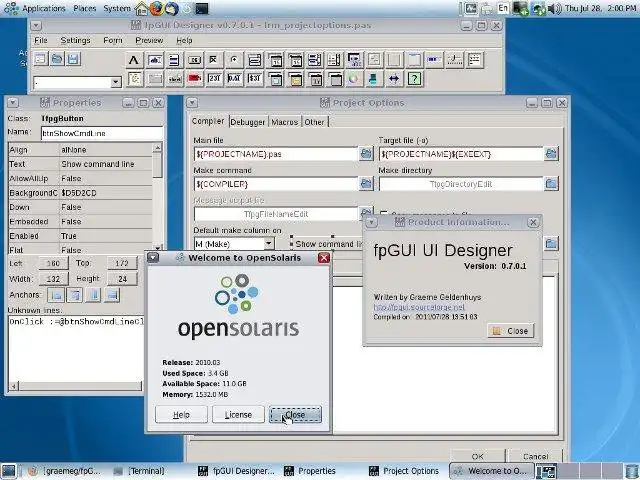Open the widget selector dropdown in Designer toolbar
The width and height of the screenshot is (640, 480).
pos(116,82)
